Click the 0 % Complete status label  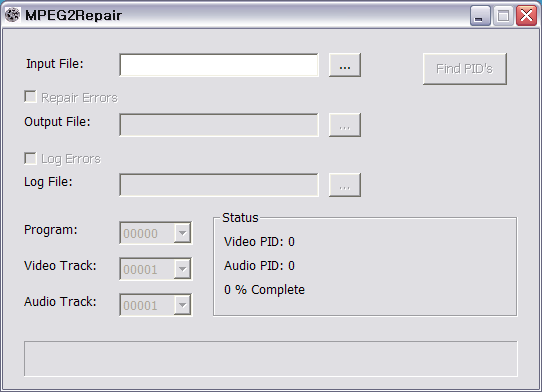tap(264, 290)
